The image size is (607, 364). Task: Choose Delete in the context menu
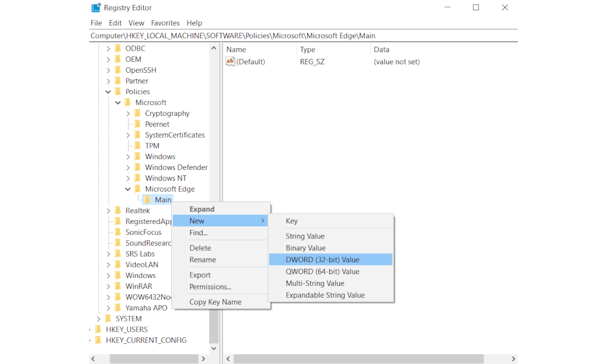coord(221,248)
